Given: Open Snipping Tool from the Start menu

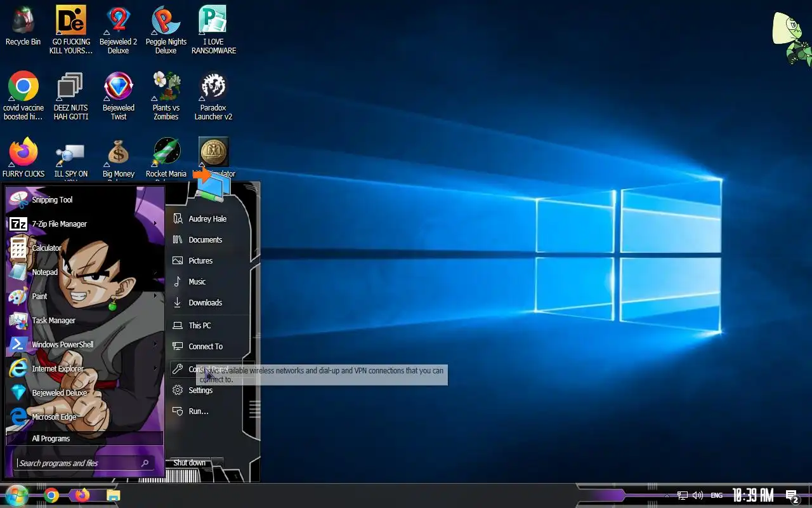Looking at the screenshot, I should (84, 200).
